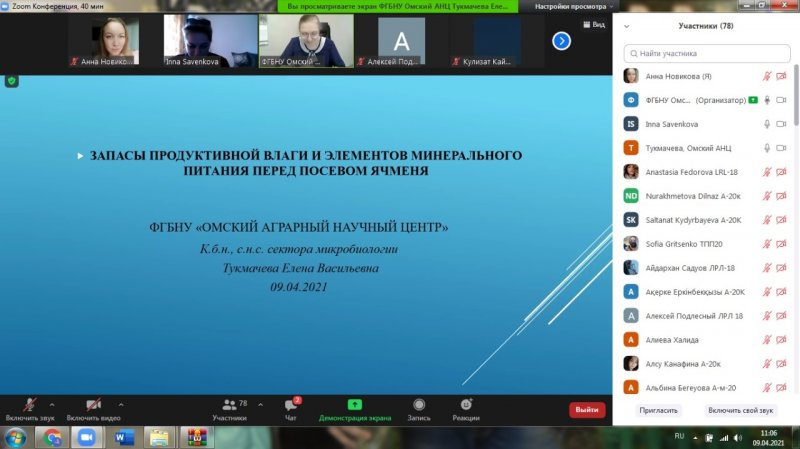Click microphone icon for Тукмачева, Омский АНЦ

pos(767,148)
